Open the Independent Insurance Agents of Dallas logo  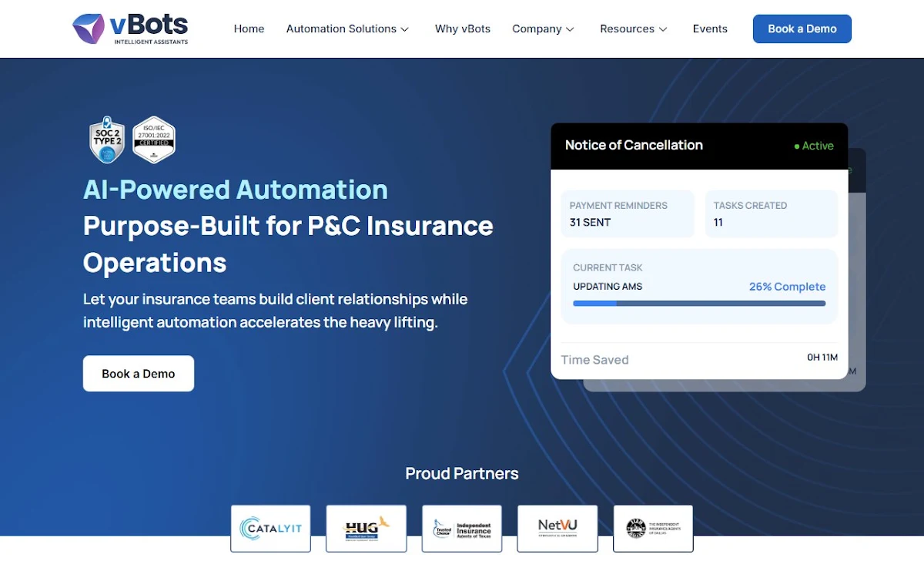tap(653, 529)
